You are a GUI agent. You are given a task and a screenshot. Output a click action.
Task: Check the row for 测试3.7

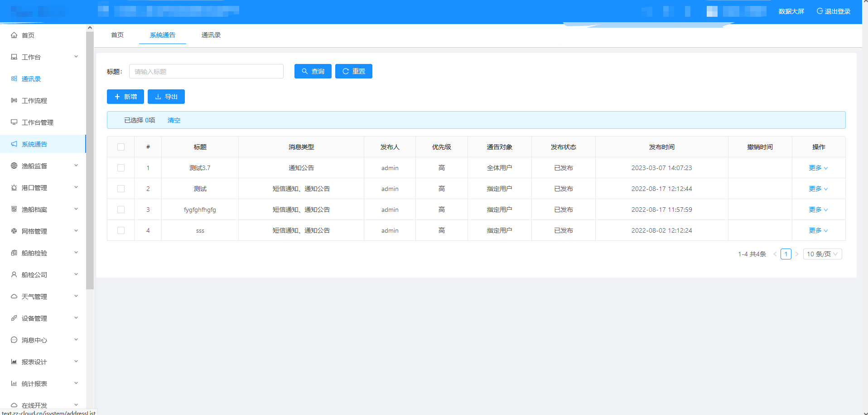pyautogui.click(x=121, y=168)
